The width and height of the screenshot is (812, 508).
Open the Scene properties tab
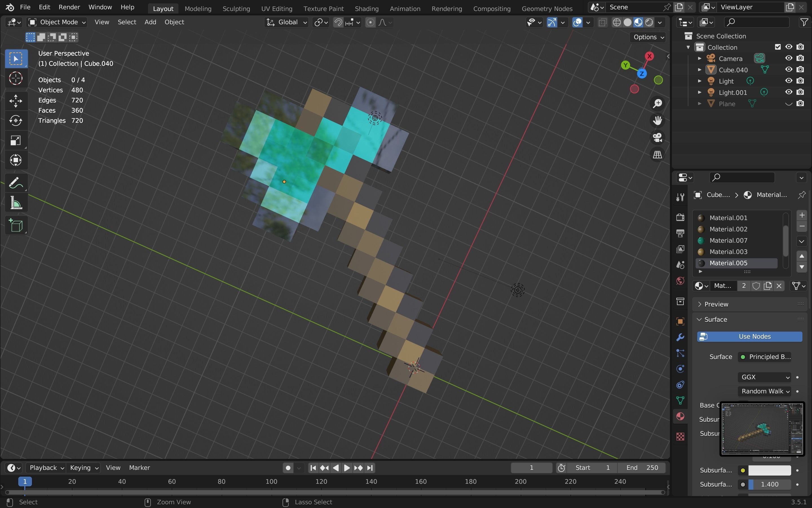(680, 265)
